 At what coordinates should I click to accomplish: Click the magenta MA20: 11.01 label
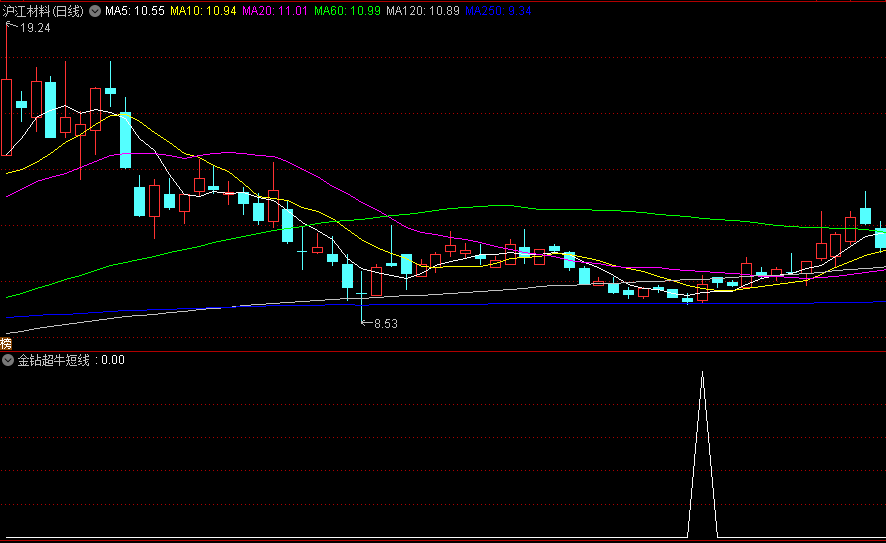pos(275,11)
